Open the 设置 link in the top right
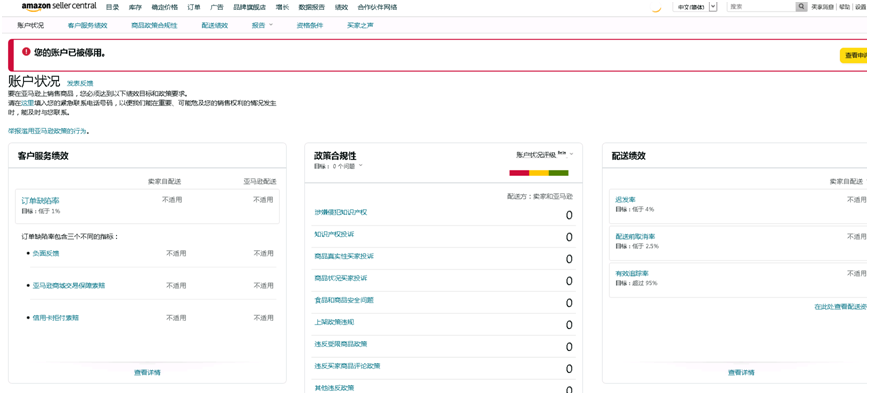The image size is (869, 395). tap(861, 7)
